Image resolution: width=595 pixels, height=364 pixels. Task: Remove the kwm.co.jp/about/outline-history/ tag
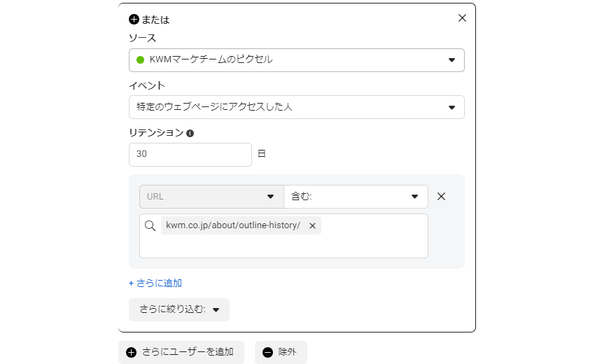point(312,226)
